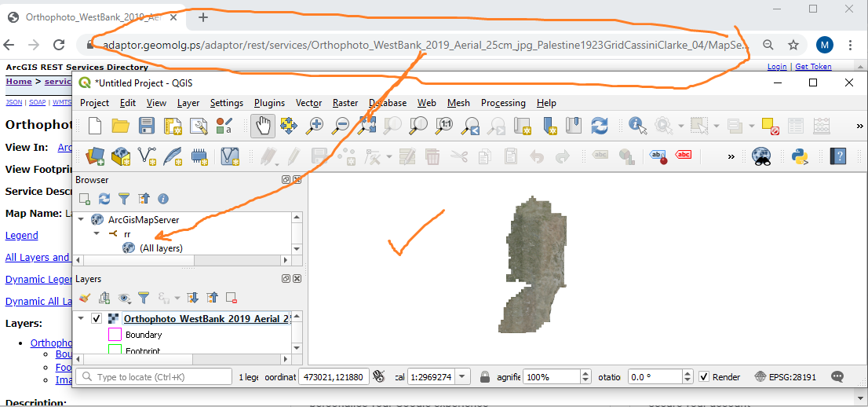
Task: Open the Processing menu
Action: click(x=503, y=103)
